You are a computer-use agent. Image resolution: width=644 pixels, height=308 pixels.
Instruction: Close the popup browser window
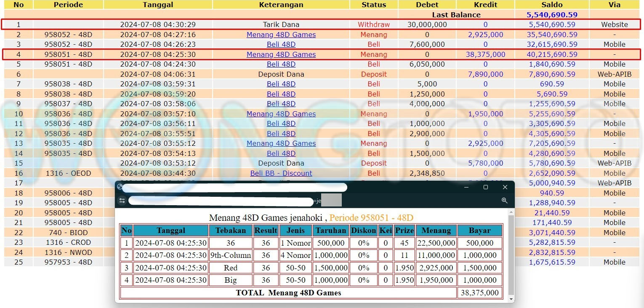(505, 187)
